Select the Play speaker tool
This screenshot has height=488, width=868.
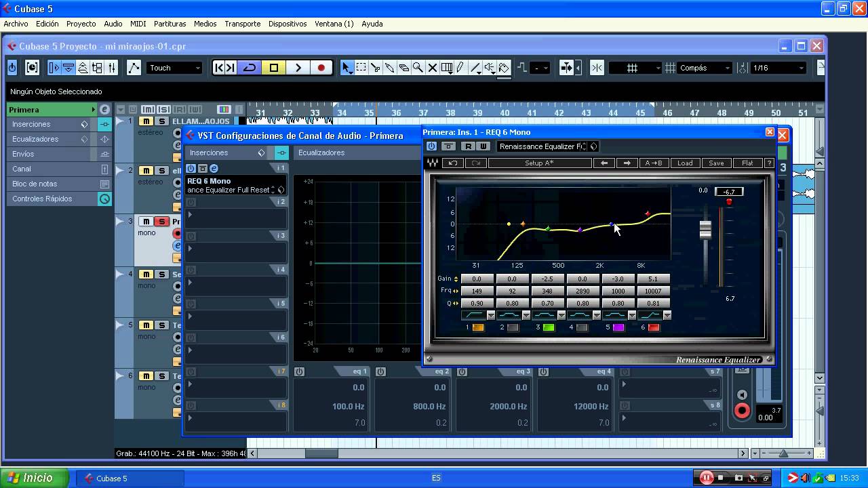point(490,67)
